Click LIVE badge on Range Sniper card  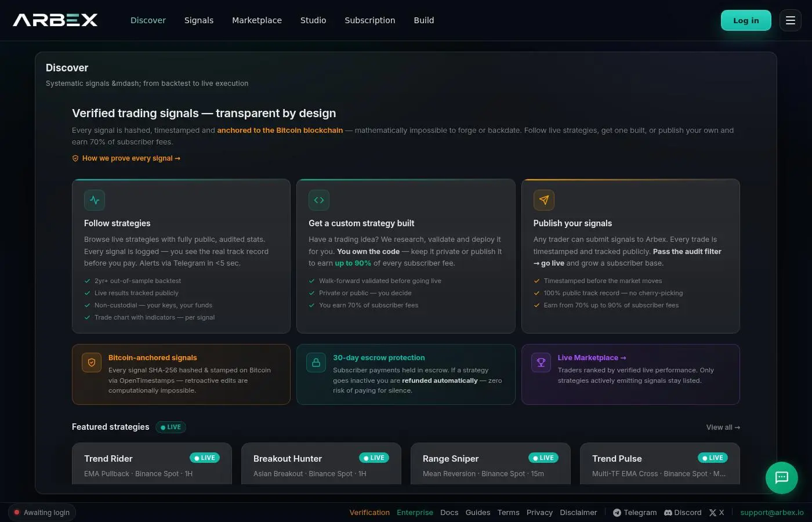click(543, 458)
